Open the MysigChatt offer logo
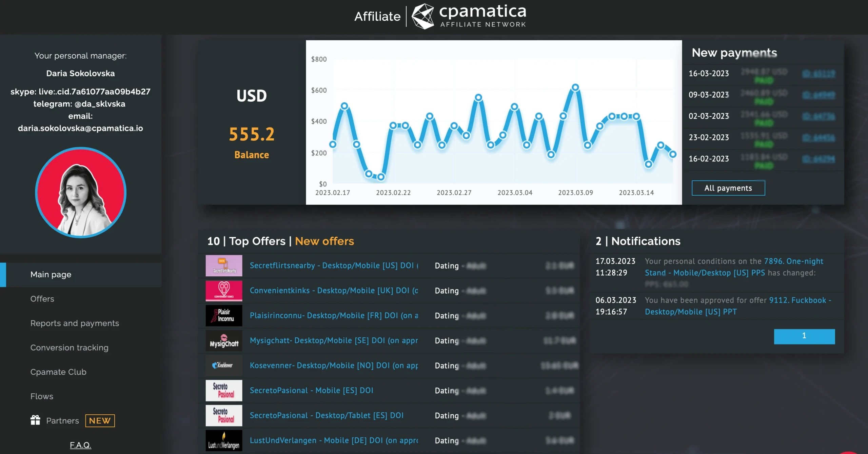Screen dimensions: 868x454 pos(224,340)
